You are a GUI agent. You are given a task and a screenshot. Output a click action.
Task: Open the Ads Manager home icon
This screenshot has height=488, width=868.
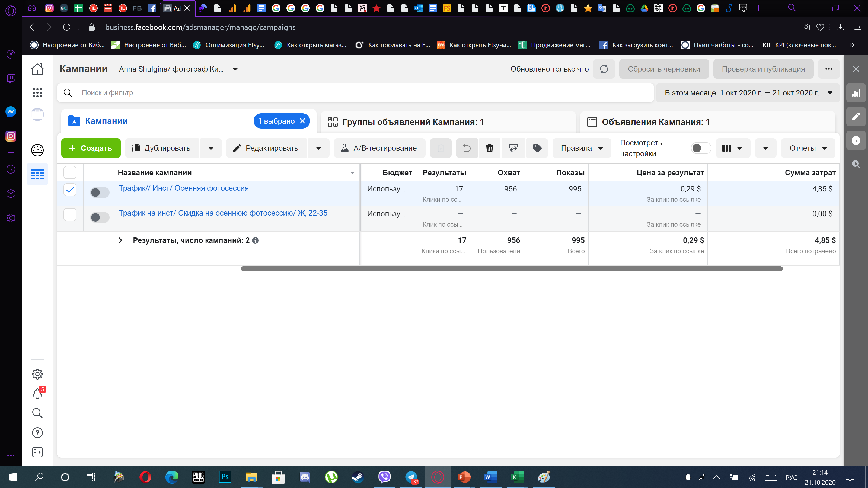(x=37, y=69)
